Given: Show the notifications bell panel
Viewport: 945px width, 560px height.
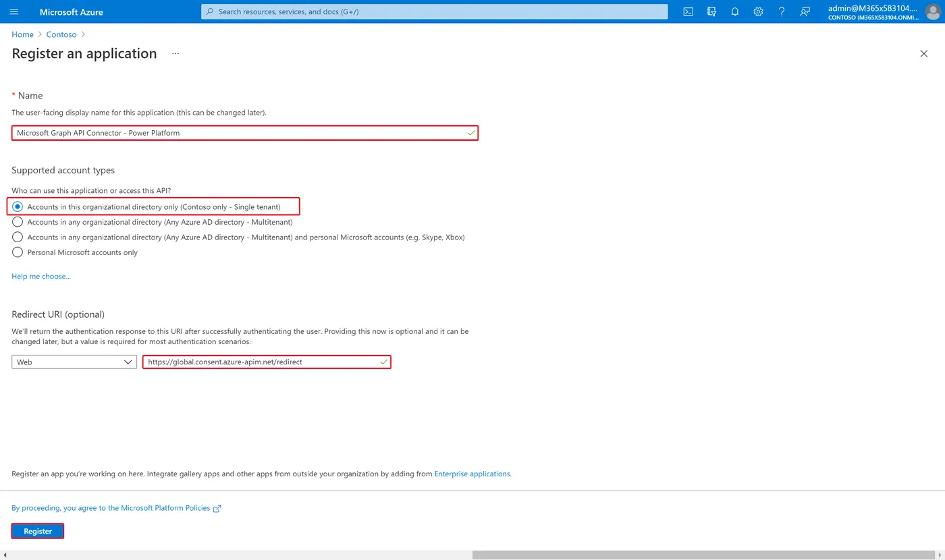Looking at the screenshot, I should point(735,11).
